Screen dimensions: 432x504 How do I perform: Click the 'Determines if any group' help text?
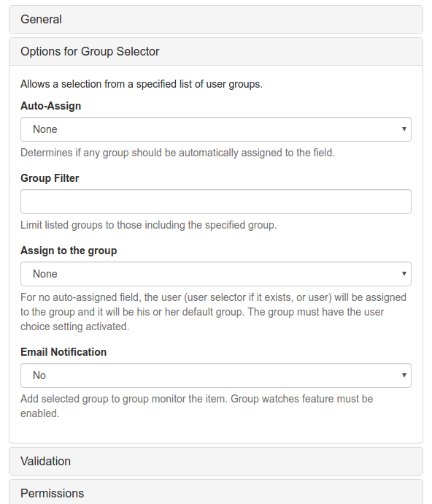[x=177, y=153]
